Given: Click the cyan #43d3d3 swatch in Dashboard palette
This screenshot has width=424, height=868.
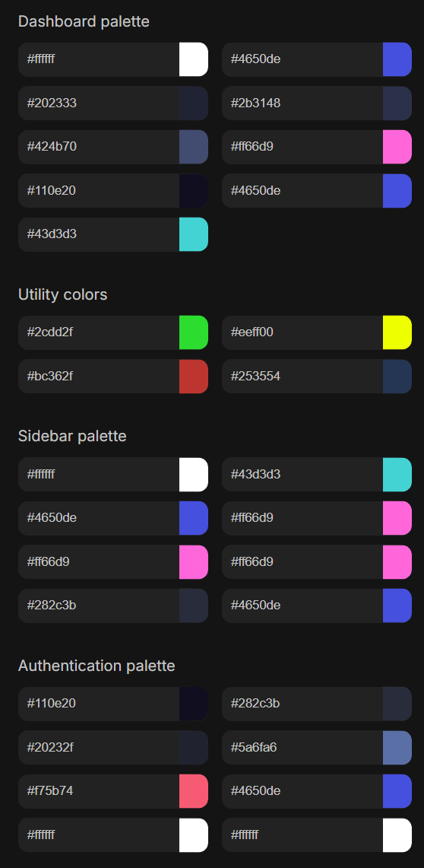Looking at the screenshot, I should pos(194,234).
